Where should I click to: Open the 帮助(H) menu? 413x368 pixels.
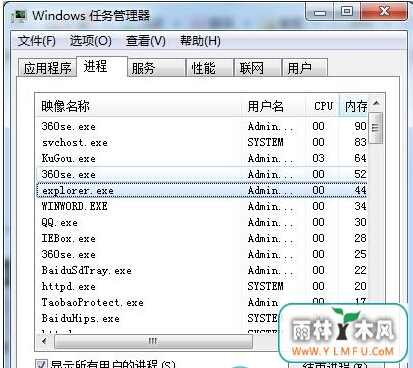200,41
